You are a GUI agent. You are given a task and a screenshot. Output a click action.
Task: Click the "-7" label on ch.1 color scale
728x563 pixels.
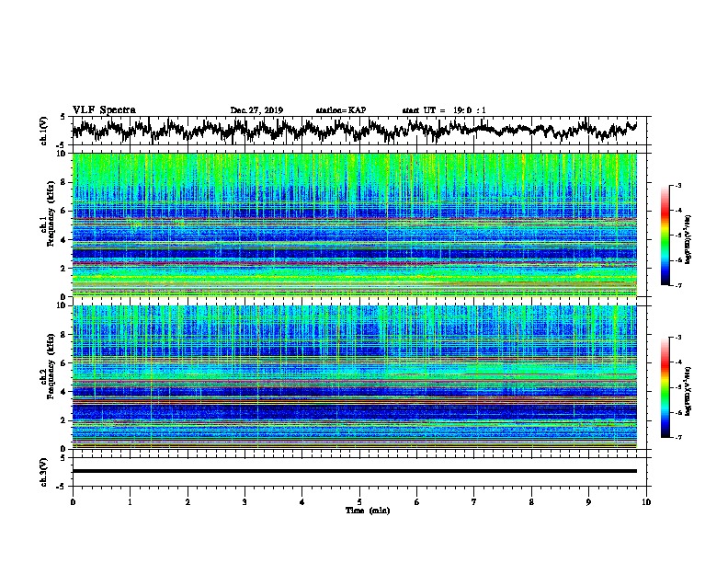tap(678, 285)
